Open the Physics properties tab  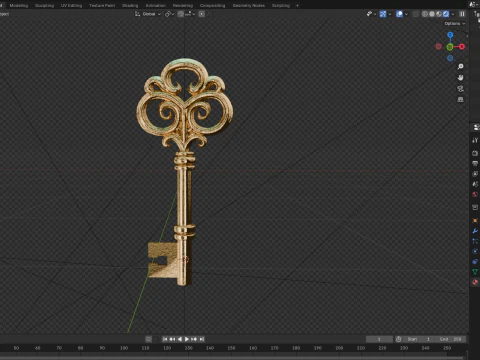click(475, 251)
